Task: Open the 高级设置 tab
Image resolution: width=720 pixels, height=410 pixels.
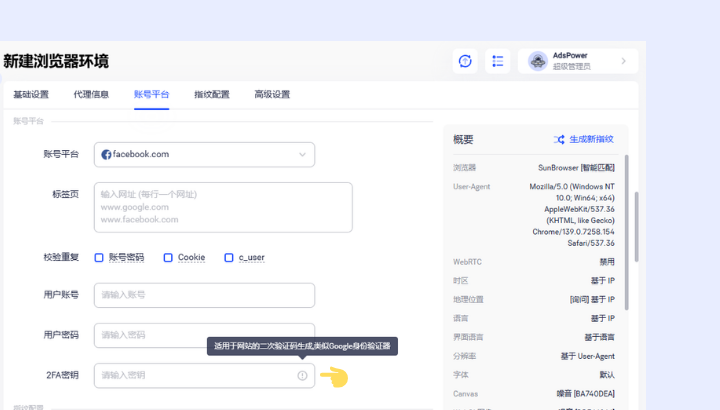Action: 272,95
